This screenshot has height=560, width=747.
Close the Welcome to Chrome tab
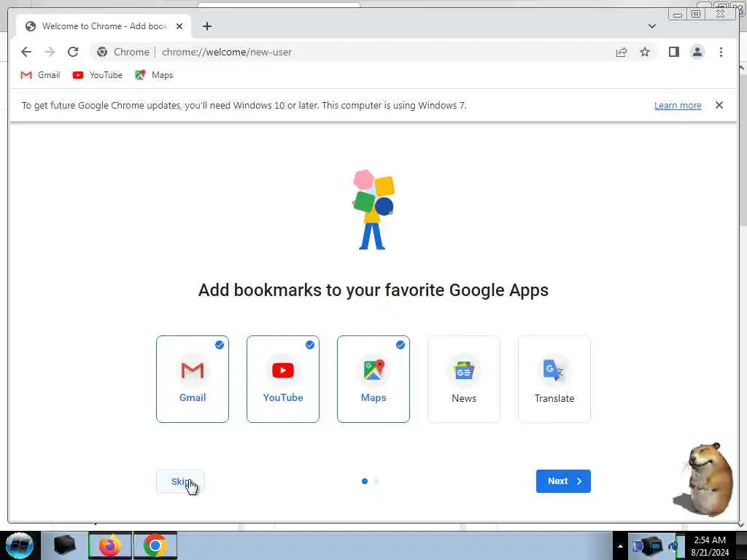pyautogui.click(x=179, y=26)
